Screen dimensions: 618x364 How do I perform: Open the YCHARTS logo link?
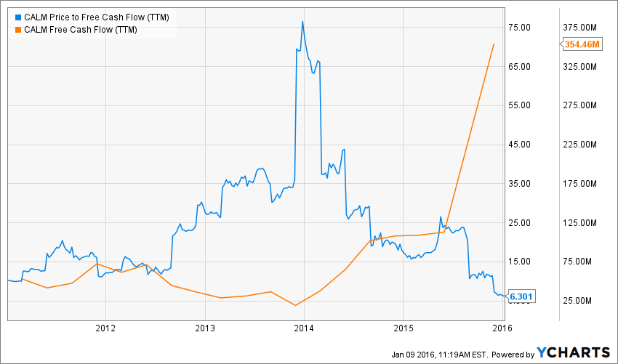[x=573, y=352]
